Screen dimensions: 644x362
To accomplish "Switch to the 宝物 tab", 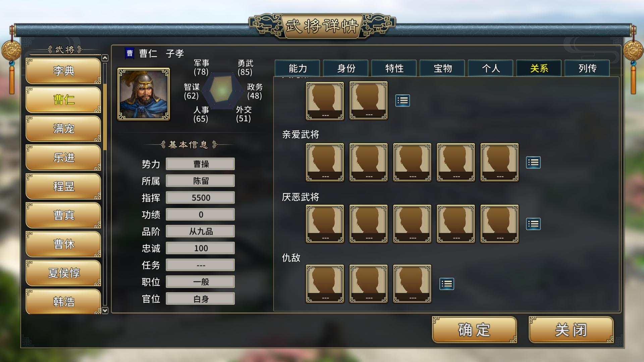I will [x=442, y=68].
